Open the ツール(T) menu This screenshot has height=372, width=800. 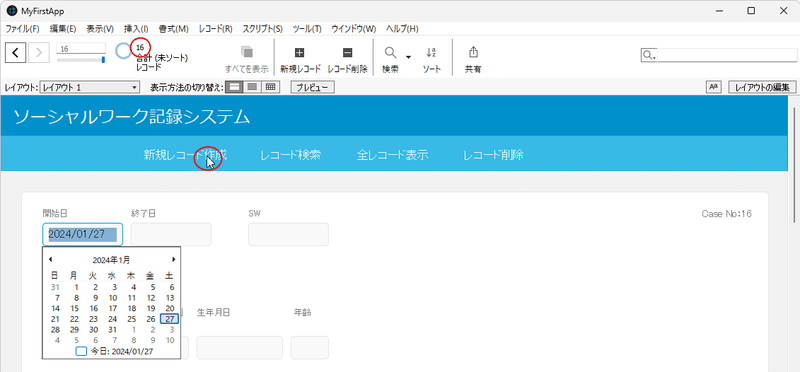pos(307,29)
